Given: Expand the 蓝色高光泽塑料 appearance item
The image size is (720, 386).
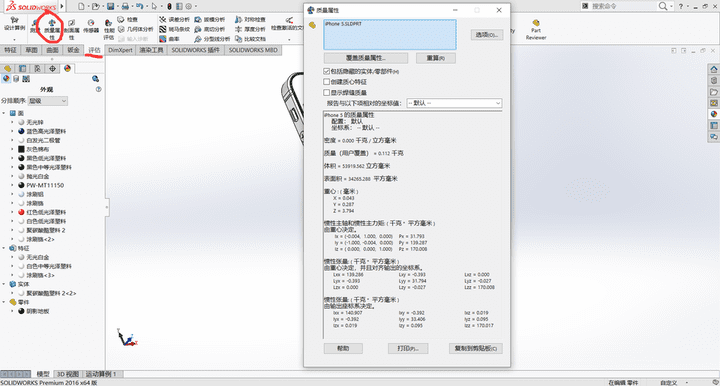Looking at the screenshot, I should (12, 131).
